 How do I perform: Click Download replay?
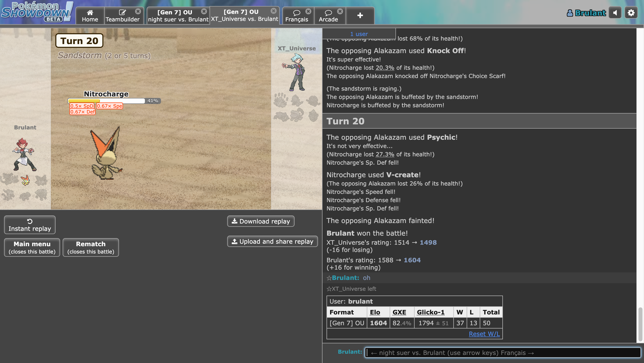tap(261, 221)
